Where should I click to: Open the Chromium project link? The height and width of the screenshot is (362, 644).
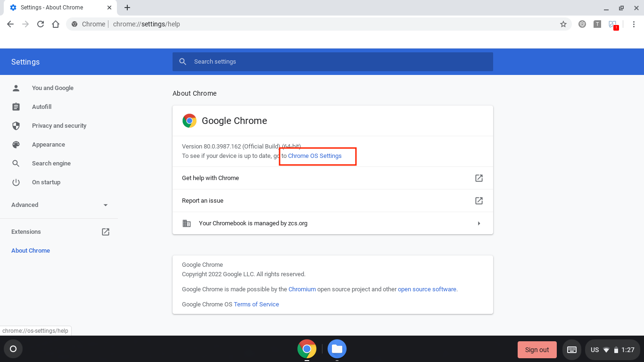coord(302,289)
